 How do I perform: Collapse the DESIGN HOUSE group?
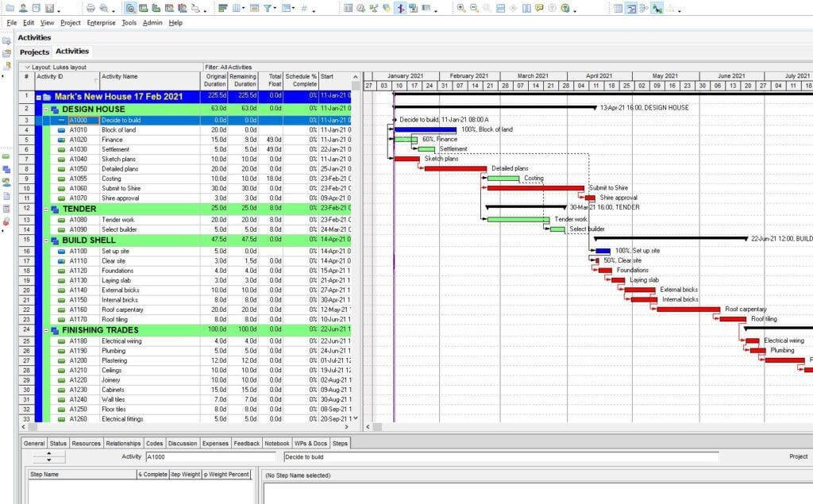coord(46,108)
